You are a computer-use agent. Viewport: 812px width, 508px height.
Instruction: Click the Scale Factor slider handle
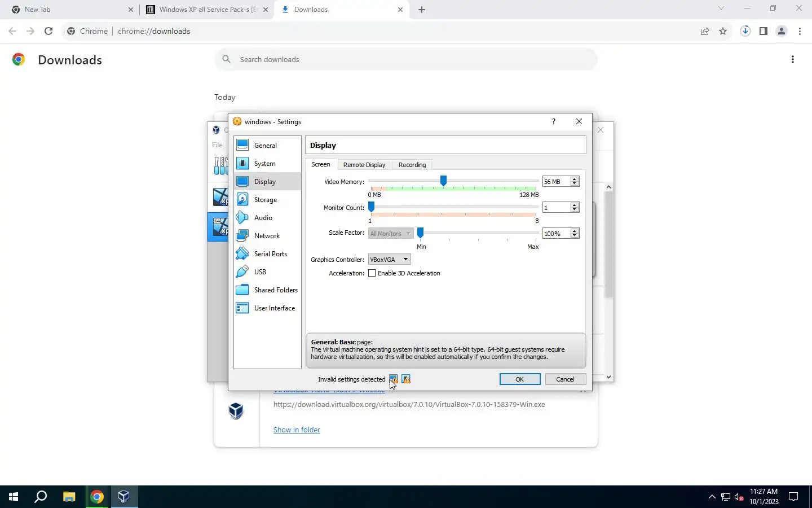(420, 233)
